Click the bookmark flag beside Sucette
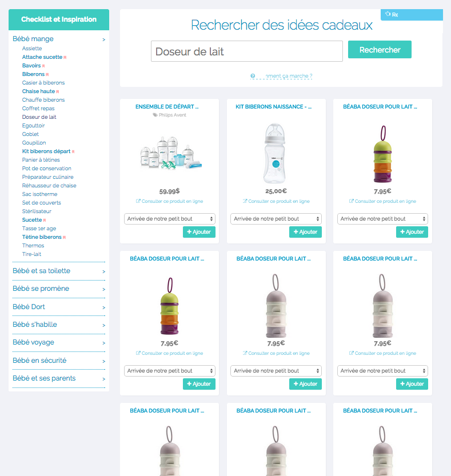Image resolution: width=451 pixels, height=476 pixels. [x=45, y=220]
